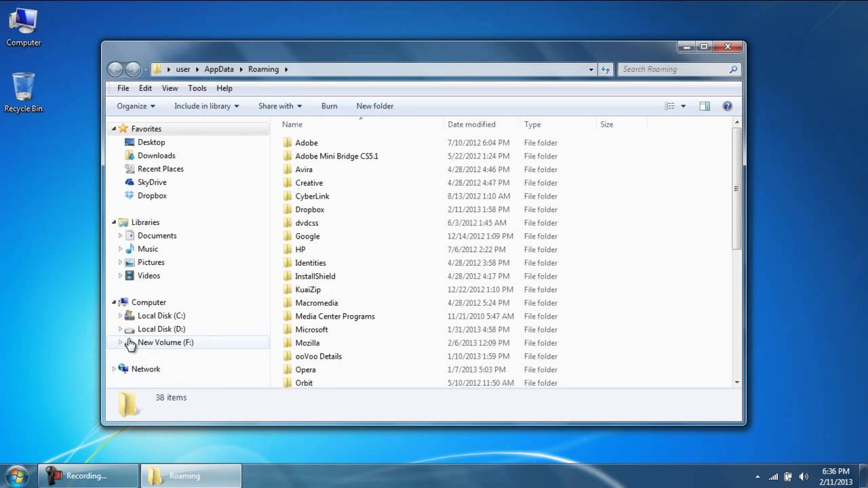
Task: Open the Edit menu
Action: pos(145,88)
